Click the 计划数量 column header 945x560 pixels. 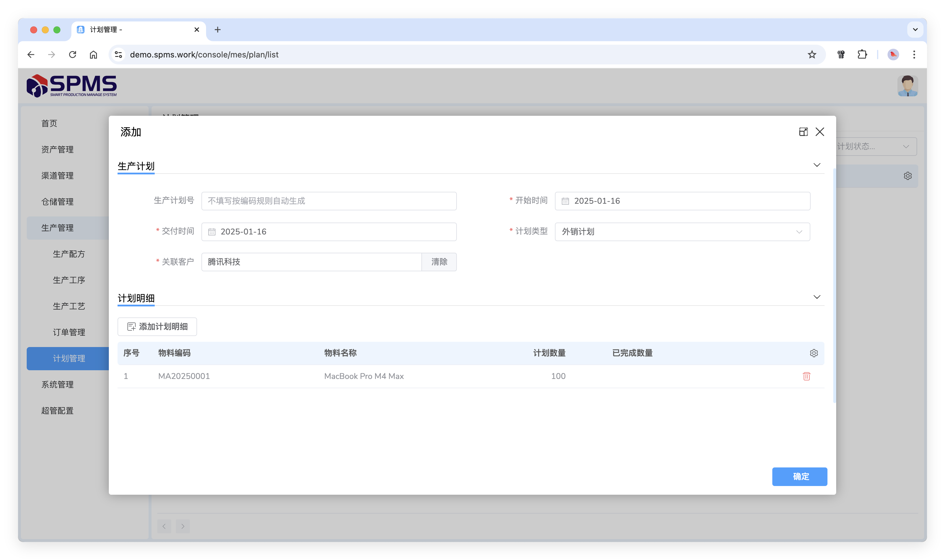(549, 353)
